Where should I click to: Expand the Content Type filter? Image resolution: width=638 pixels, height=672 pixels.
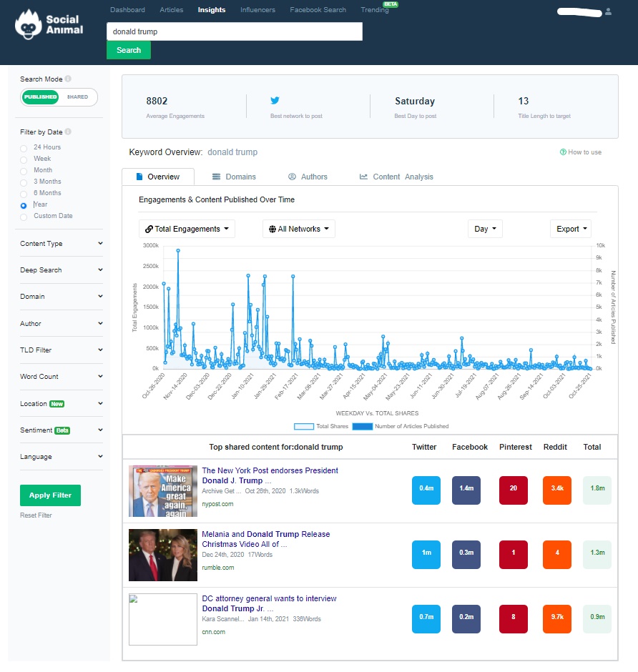62,244
